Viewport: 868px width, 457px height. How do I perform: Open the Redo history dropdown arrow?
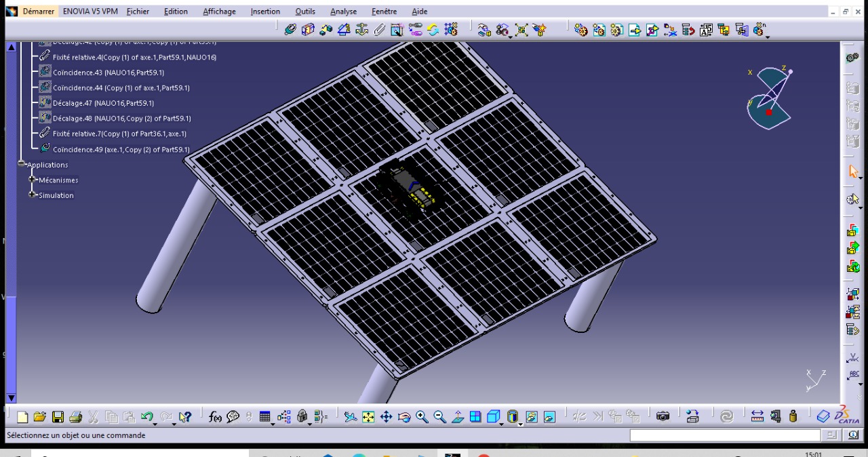click(174, 423)
